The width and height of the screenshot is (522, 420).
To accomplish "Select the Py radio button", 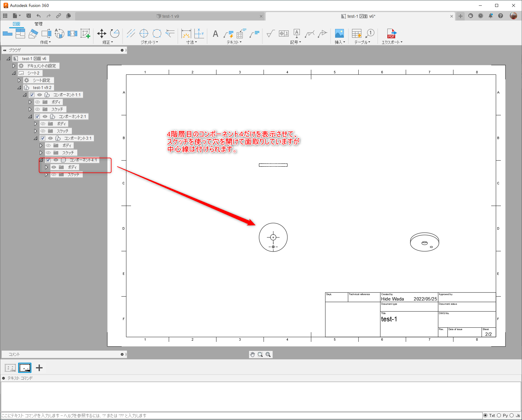I will [x=499, y=415].
